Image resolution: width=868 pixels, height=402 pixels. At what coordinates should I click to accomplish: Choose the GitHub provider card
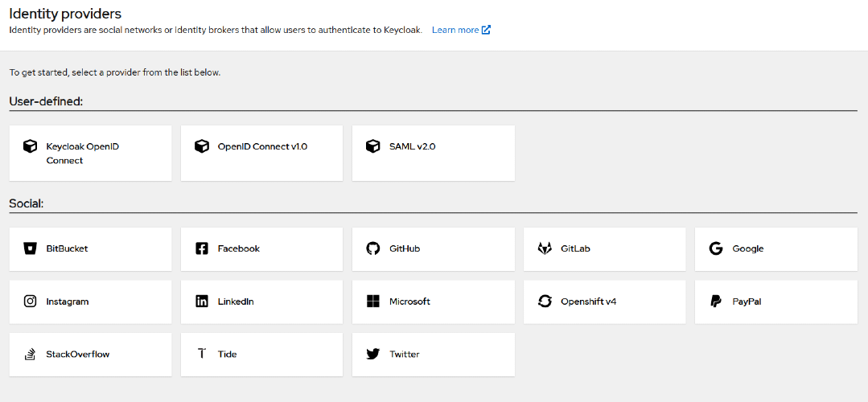(x=434, y=248)
